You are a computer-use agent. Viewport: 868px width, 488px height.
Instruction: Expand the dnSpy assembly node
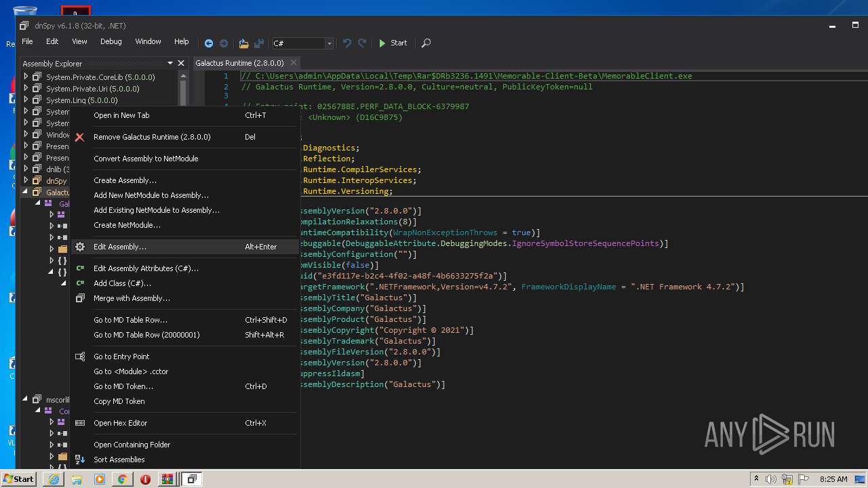(26, 180)
